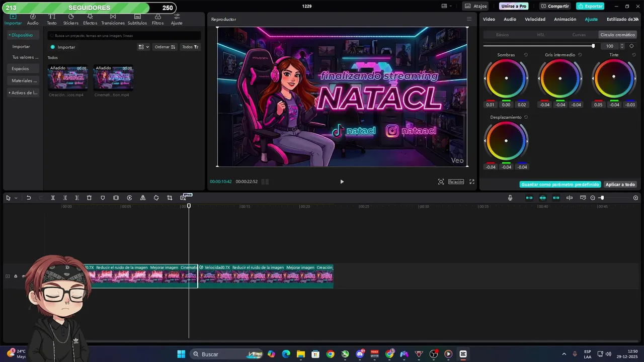
Task: Open the Audio media tab
Action: pos(33,20)
